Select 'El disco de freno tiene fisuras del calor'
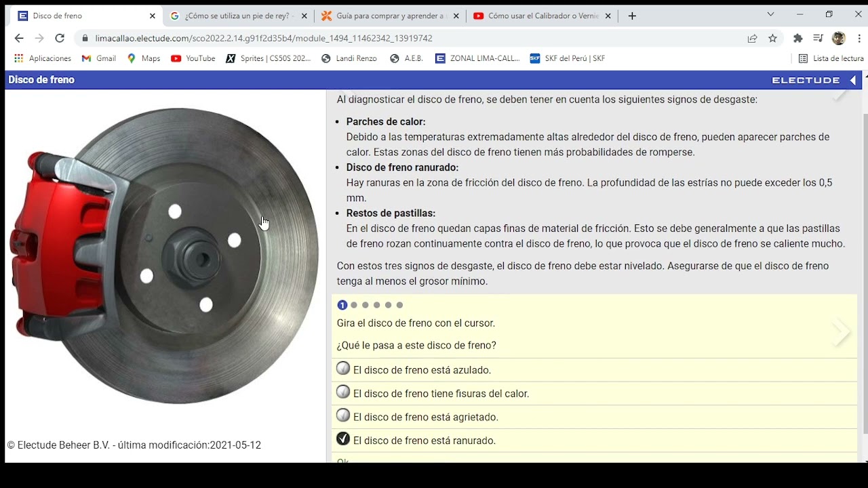The image size is (868, 488). (x=343, y=392)
